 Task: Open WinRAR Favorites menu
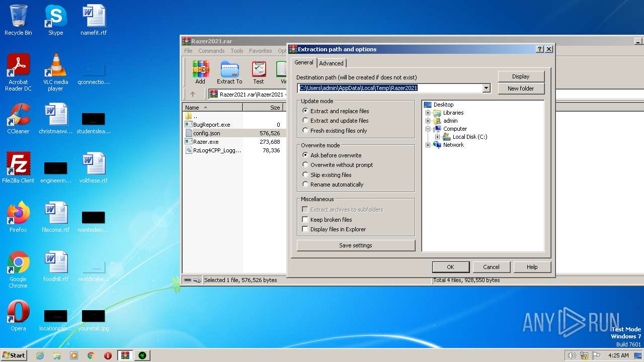[261, 51]
